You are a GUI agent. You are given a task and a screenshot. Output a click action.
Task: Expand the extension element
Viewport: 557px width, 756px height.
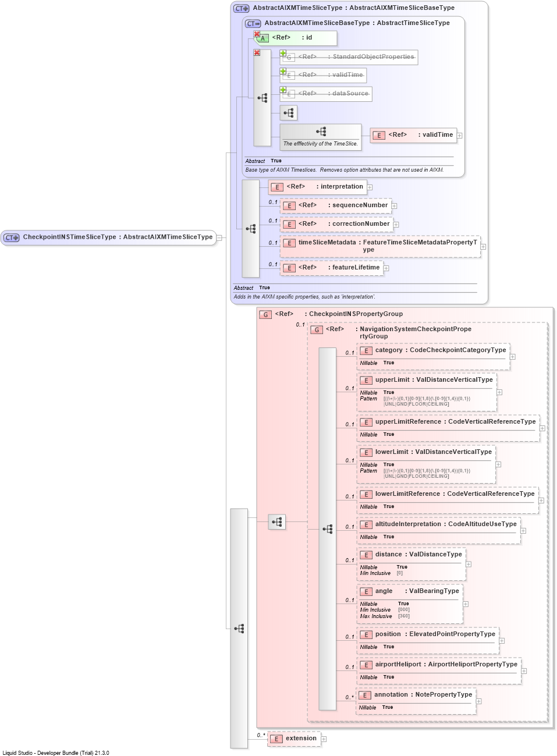[x=324, y=739]
